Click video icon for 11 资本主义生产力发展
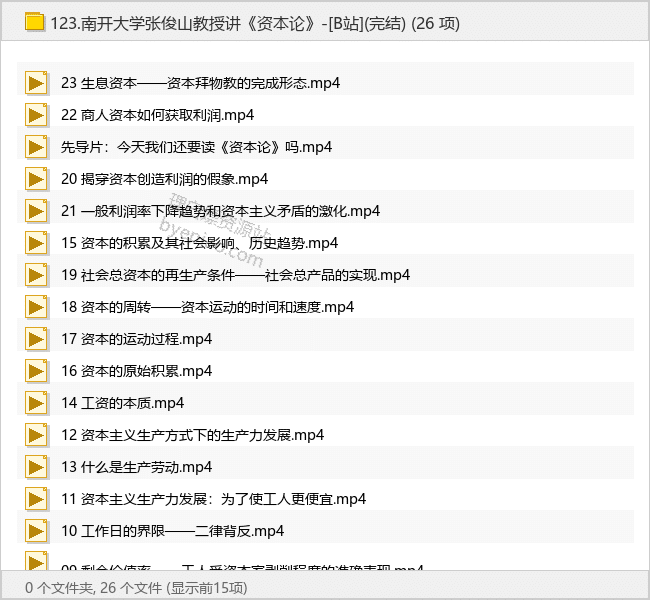This screenshot has width=650, height=600. (x=36, y=499)
